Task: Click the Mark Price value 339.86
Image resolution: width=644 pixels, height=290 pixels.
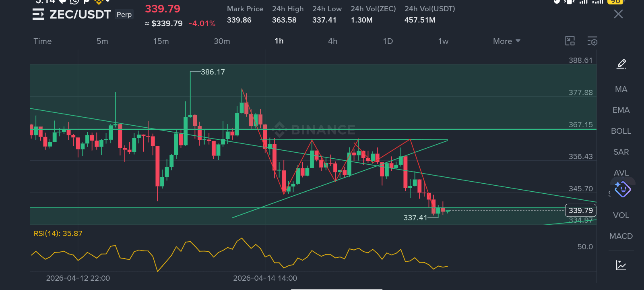Action: (239, 20)
